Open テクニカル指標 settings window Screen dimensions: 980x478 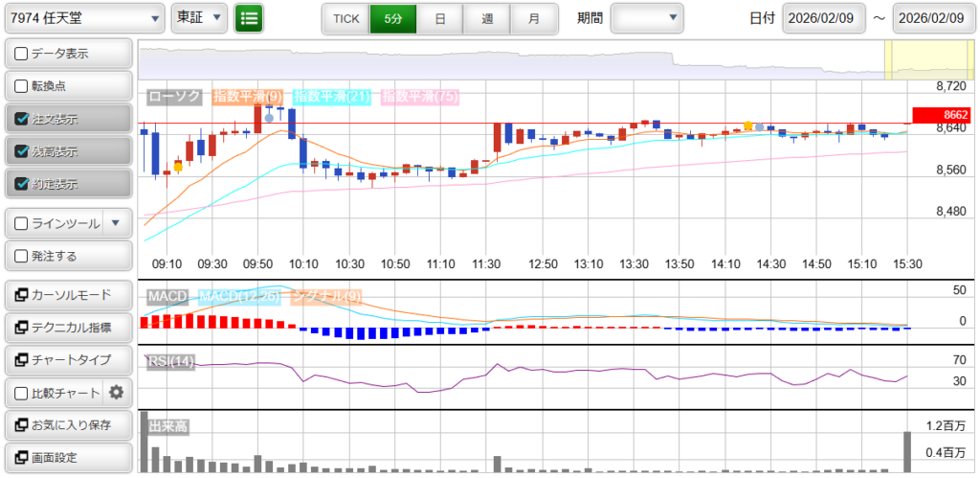[x=67, y=328]
